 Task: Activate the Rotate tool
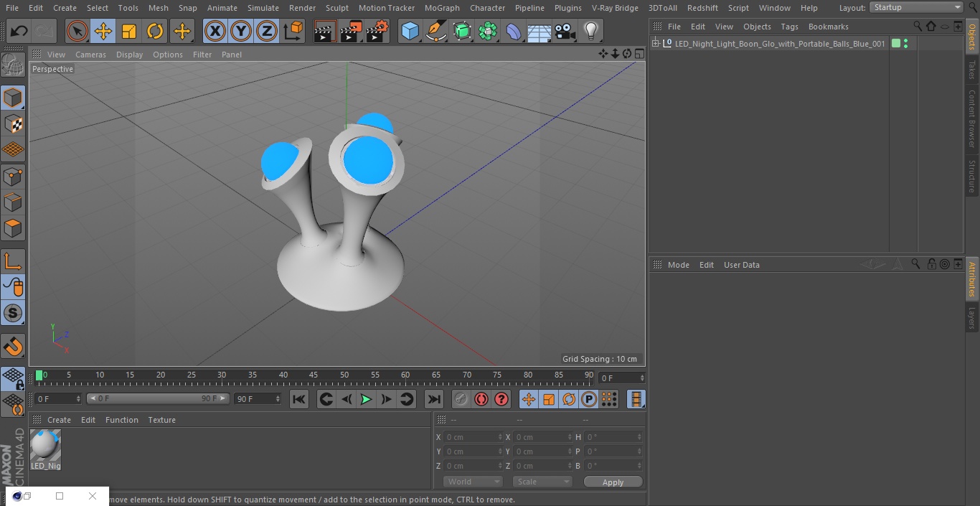[x=155, y=32]
